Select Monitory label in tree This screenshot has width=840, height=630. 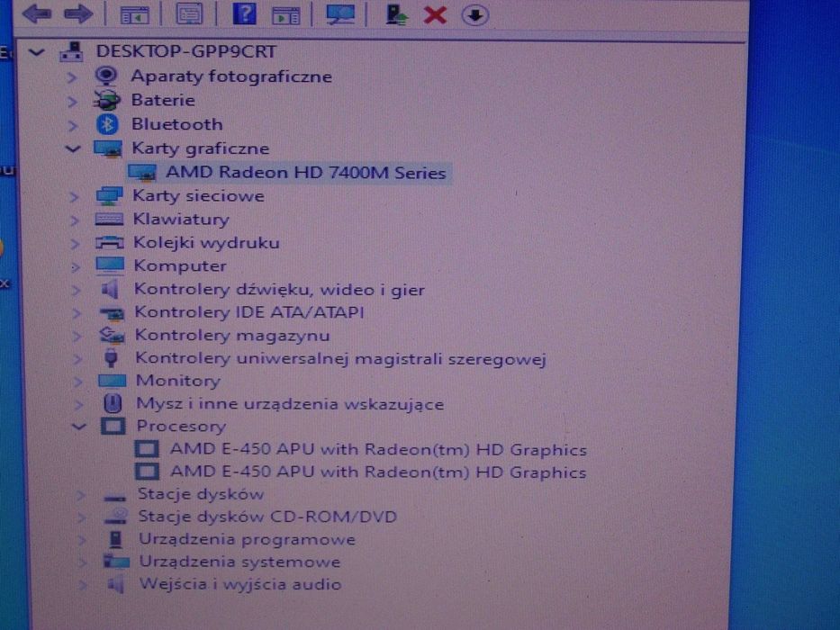178,381
